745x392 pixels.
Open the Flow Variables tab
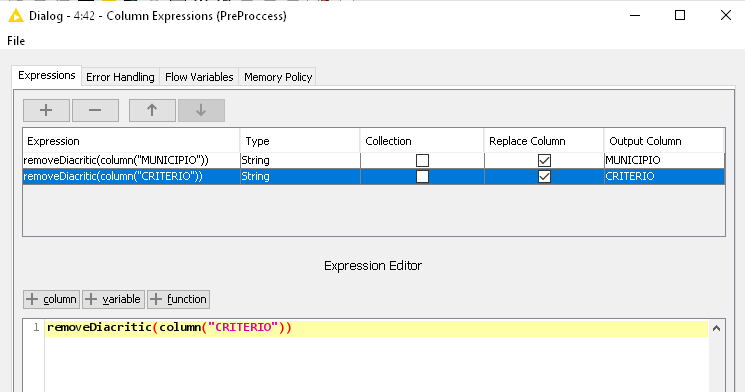tap(199, 77)
